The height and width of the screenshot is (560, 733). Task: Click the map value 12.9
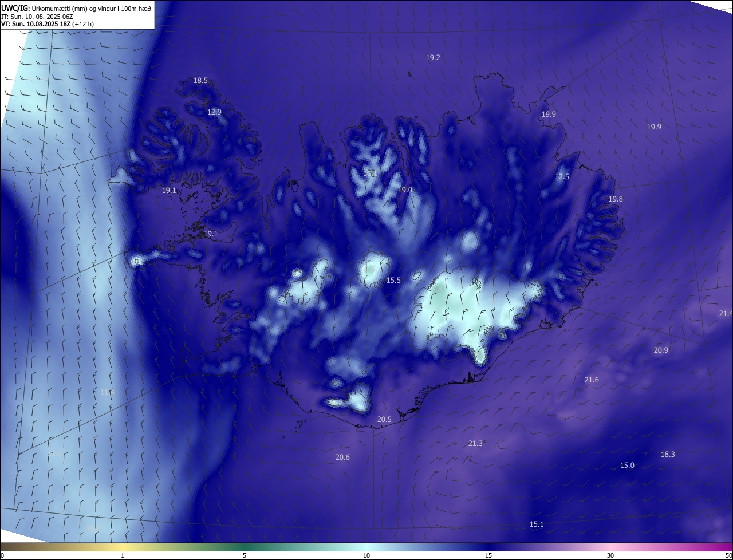pos(214,112)
